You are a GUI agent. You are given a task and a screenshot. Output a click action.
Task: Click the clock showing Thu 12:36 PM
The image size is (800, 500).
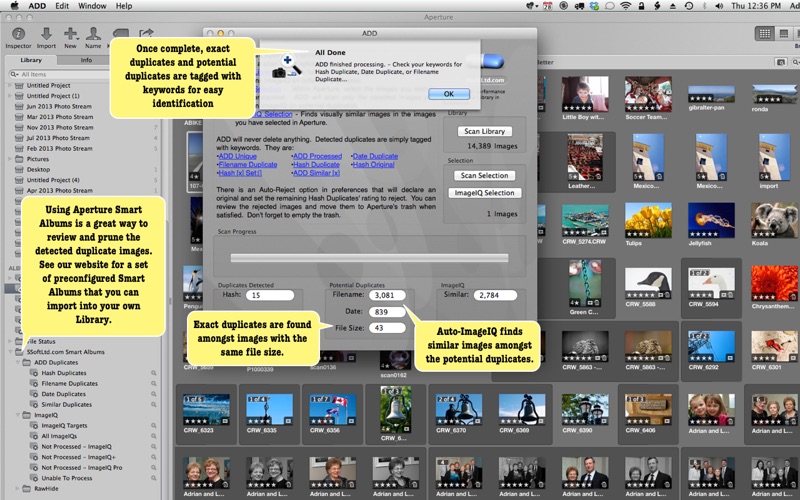coord(756,6)
